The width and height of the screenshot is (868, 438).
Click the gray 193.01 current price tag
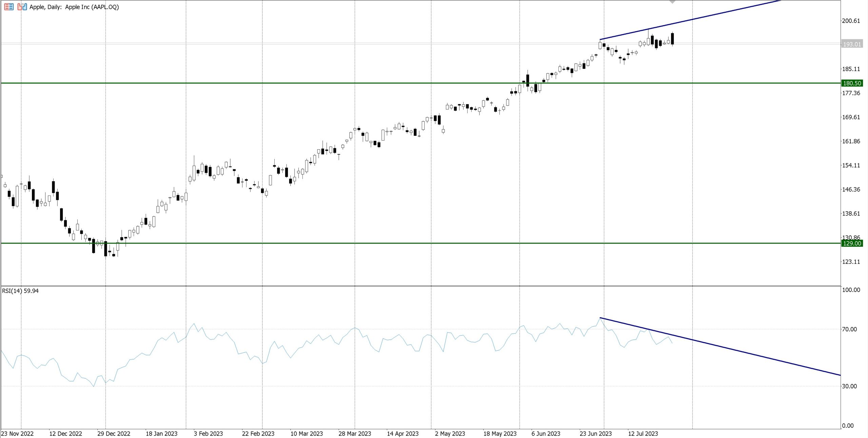point(852,44)
